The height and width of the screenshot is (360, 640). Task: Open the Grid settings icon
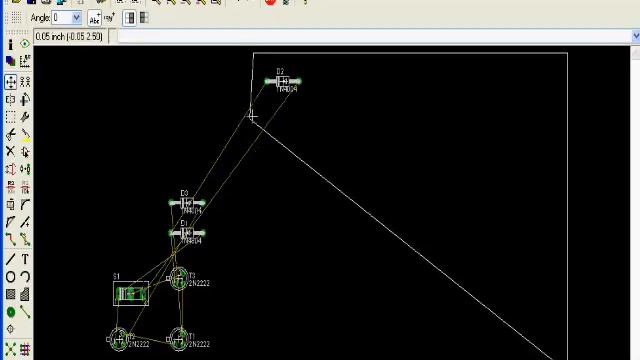(16, 18)
